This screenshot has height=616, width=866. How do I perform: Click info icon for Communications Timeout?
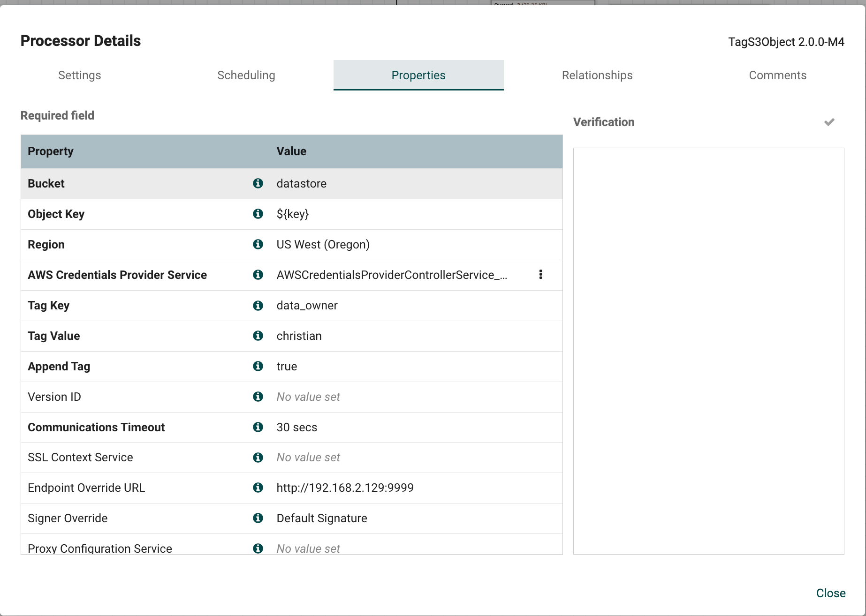(258, 427)
